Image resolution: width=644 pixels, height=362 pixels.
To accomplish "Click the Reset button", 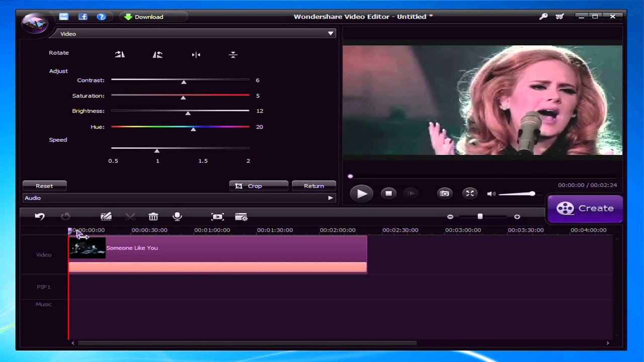I will pyautogui.click(x=44, y=186).
